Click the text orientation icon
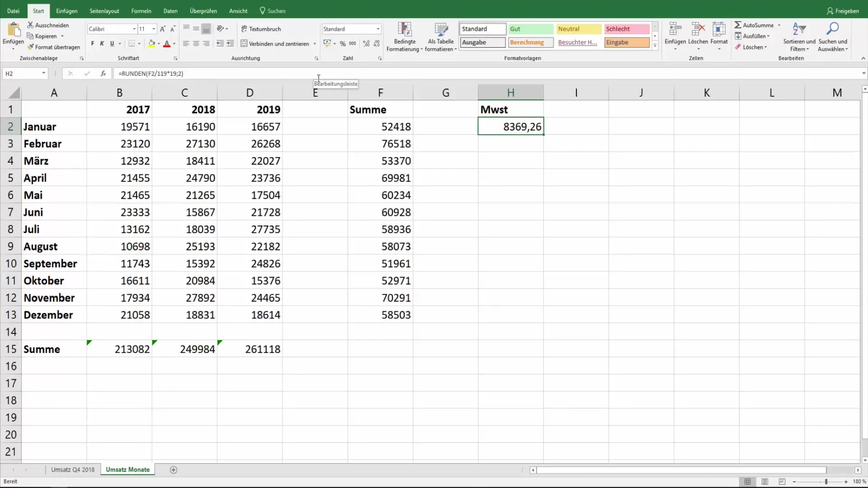 click(x=220, y=28)
